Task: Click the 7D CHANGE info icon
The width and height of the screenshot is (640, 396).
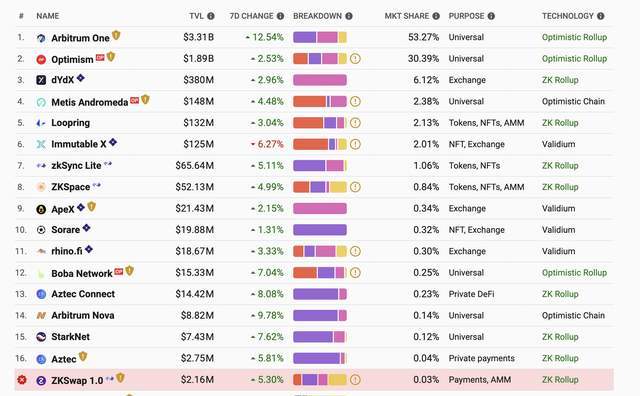Action: click(280, 16)
